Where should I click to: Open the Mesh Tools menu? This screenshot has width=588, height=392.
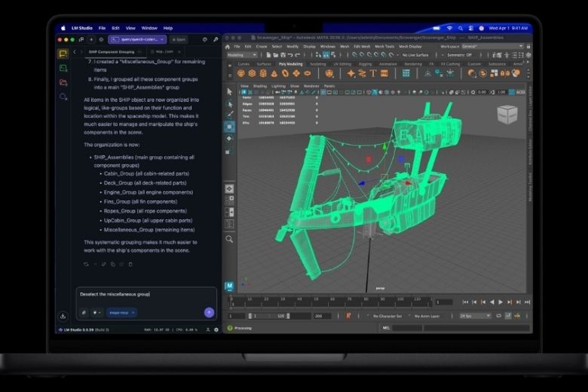(384, 46)
